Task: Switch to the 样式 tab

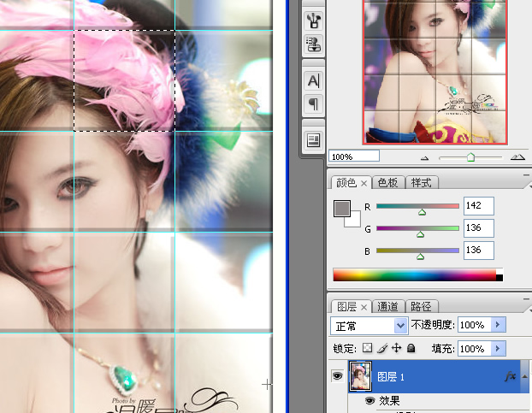Action: pyautogui.click(x=421, y=183)
